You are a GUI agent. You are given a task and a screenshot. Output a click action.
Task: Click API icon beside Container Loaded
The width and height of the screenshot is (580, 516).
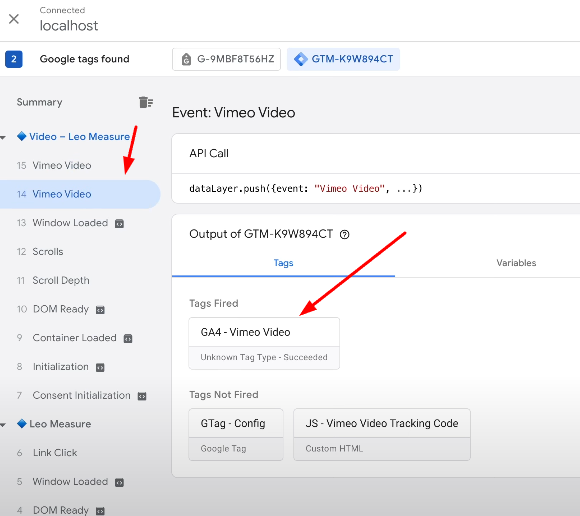tap(128, 338)
